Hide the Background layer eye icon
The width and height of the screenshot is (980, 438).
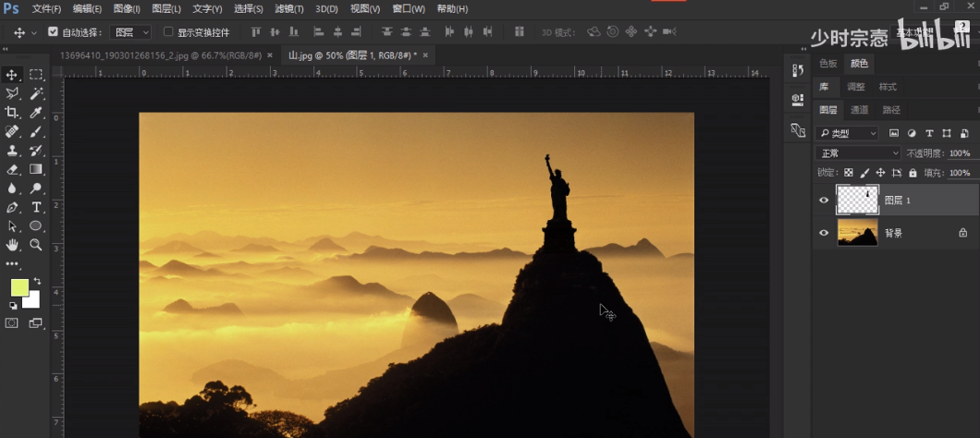pos(824,233)
